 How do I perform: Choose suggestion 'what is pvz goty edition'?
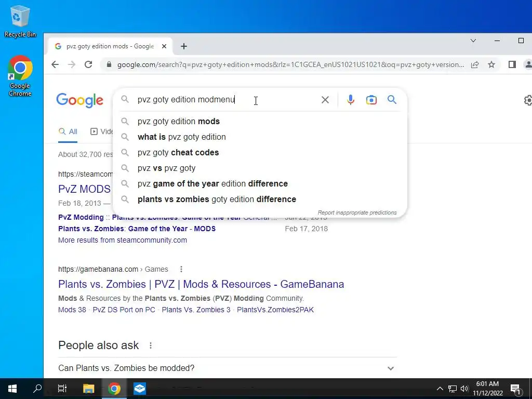pos(260,137)
